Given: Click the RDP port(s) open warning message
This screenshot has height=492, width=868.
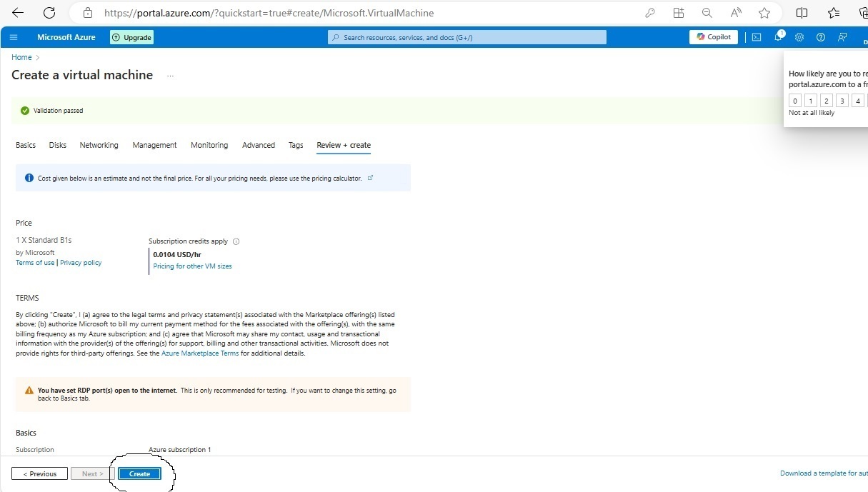Looking at the screenshot, I should pos(213,394).
